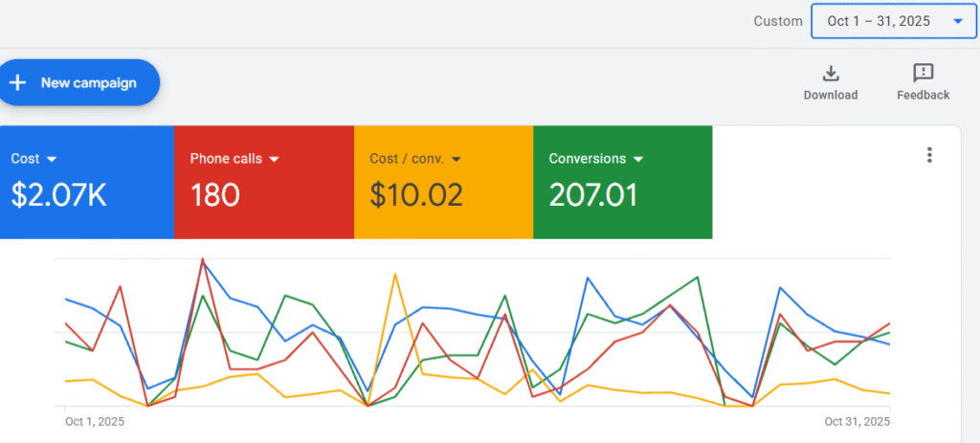This screenshot has width=980, height=443.
Task: Click the 'Download' text label
Action: point(831,95)
